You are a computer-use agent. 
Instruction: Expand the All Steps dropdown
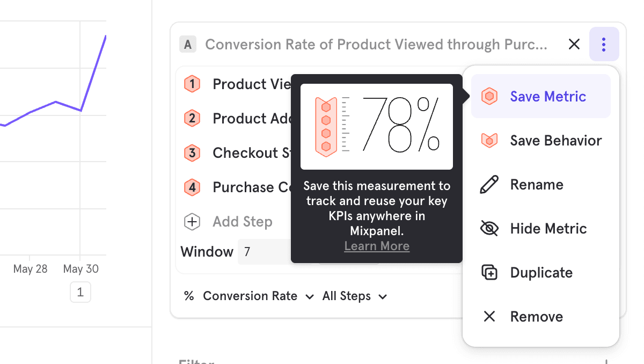(x=354, y=296)
